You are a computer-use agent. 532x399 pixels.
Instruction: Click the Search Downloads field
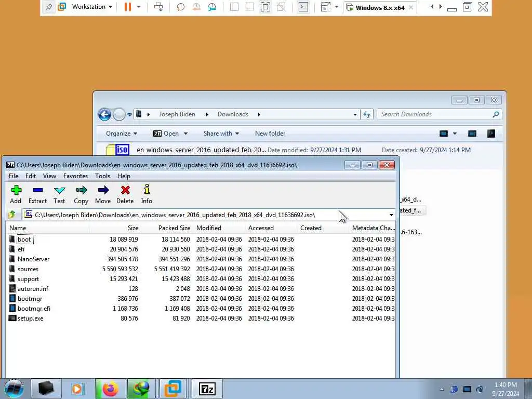[x=440, y=114]
